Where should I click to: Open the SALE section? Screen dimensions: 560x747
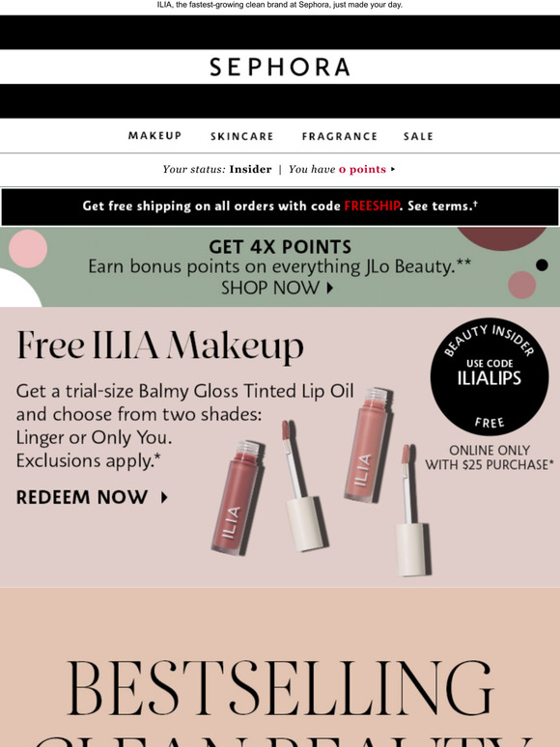tap(418, 136)
